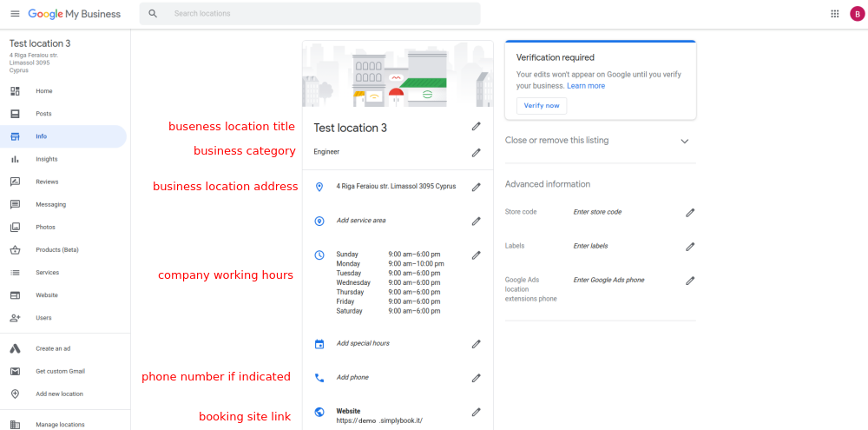Open Insights in the sidebar

47,159
